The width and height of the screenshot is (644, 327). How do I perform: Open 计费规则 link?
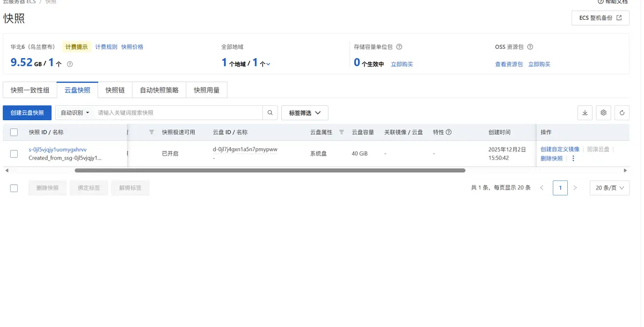coord(106,47)
